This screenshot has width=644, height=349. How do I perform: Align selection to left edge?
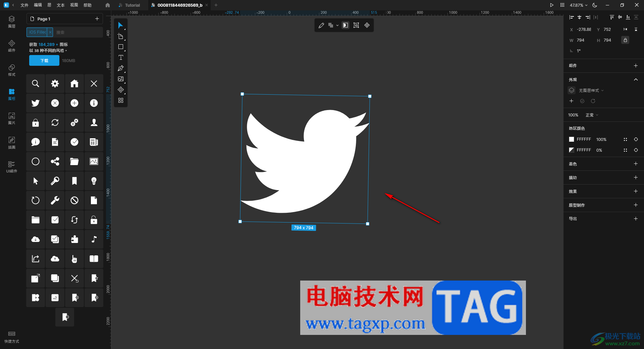[572, 17]
